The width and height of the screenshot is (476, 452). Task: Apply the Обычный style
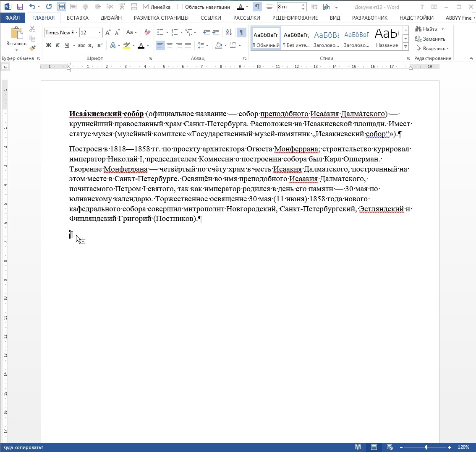coord(266,39)
